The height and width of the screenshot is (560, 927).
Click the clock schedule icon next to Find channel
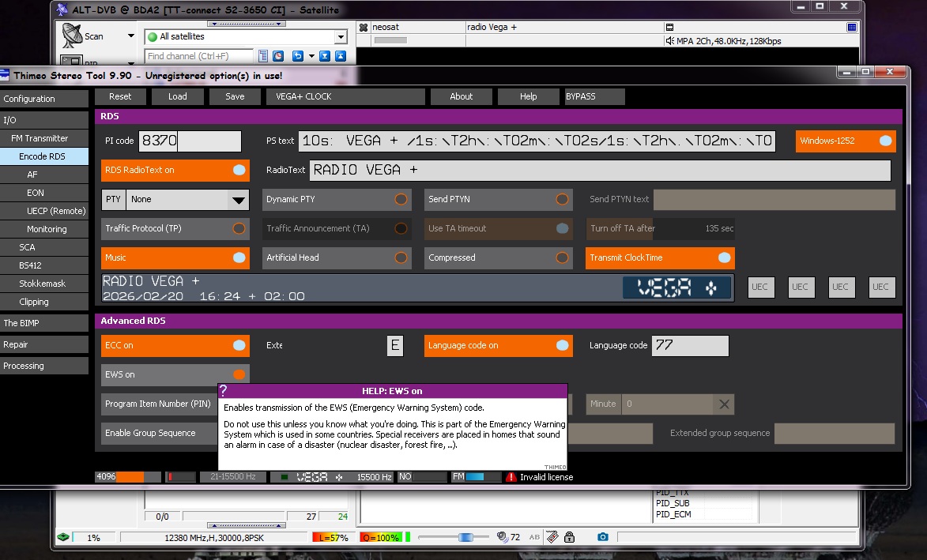coord(278,56)
